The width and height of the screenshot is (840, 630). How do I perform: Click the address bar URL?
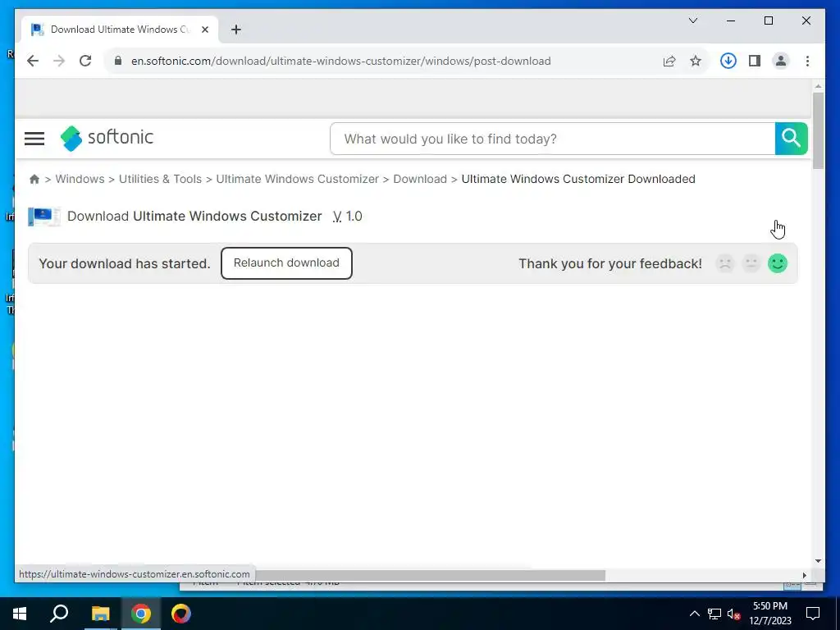(340, 61)
